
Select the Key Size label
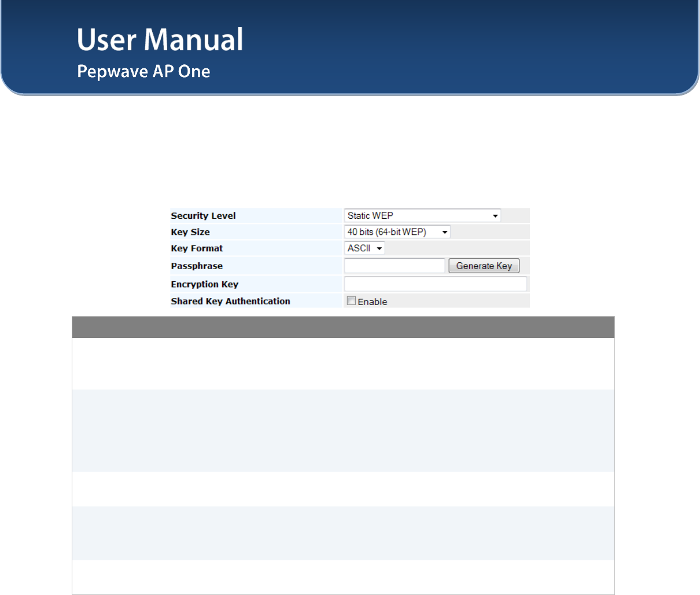pyautogui.click(x=190, y=232)
